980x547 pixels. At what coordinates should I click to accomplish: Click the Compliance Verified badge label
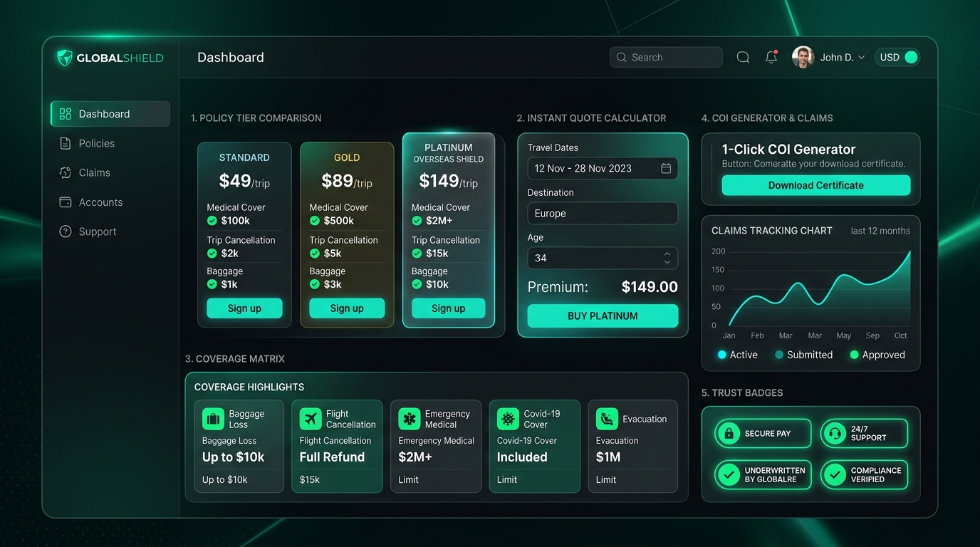coord(876,475)
